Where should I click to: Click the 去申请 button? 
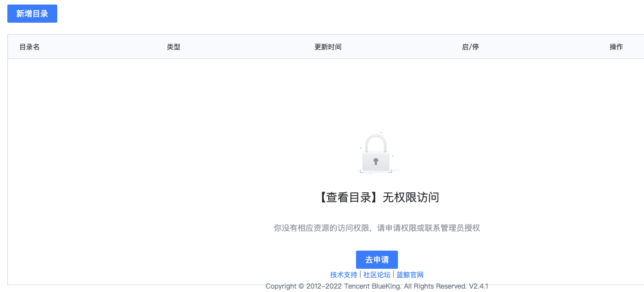[x=376, y=260]
